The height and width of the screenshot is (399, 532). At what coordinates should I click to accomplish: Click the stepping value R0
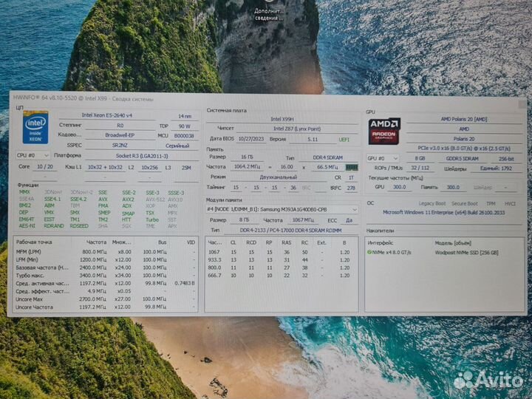(x=120, y=126)
